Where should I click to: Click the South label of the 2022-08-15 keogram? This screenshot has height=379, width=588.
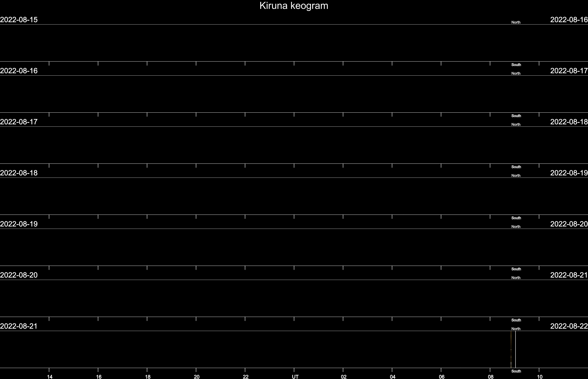click(x=516, y=65)
